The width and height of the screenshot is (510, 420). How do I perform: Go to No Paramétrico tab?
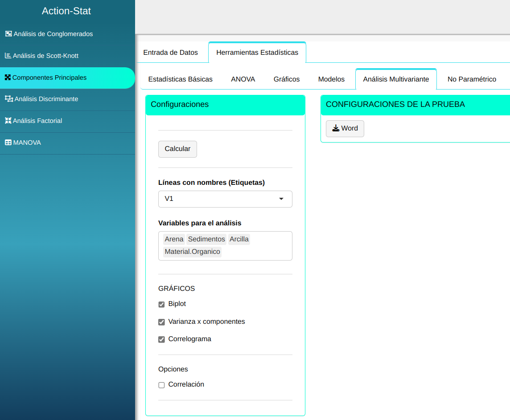coord(472,79)
